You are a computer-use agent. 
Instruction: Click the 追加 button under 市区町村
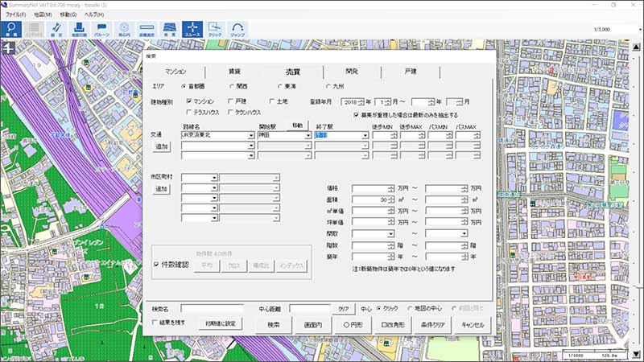162,189
